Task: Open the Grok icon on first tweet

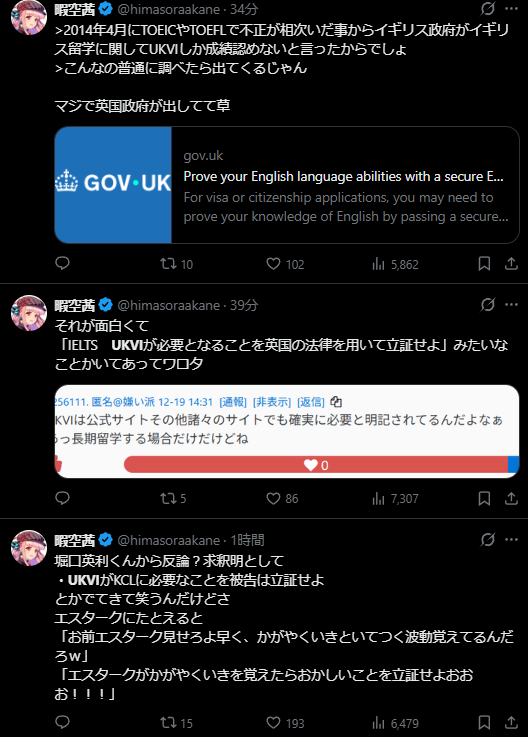Action: pos(488,9)
